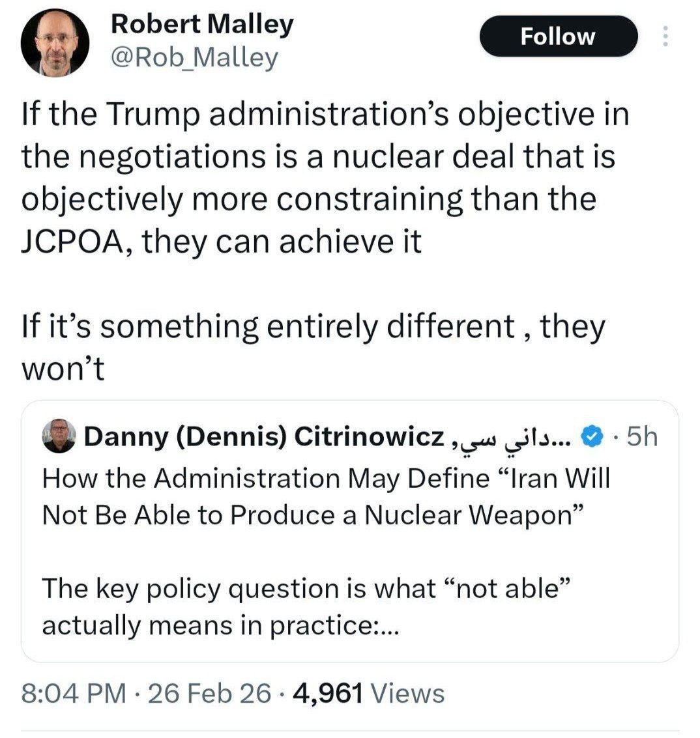The width and height of the screenshot is (700, 738).
Task: Click the Robert Malley display name
Action: (202, 24)
